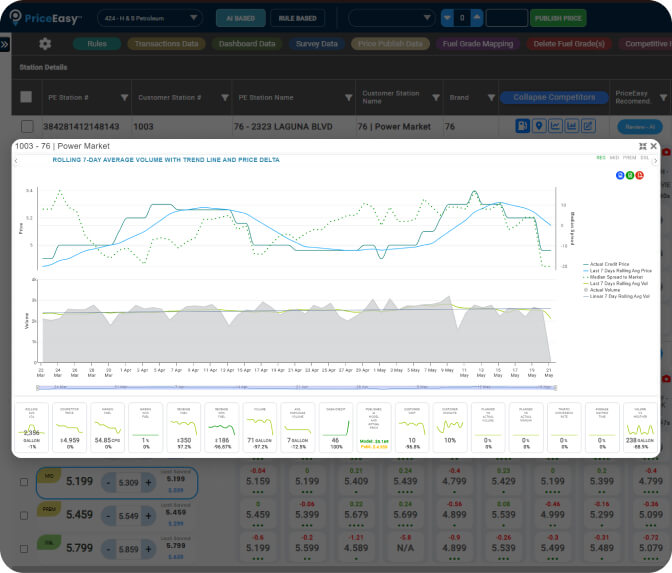Image resolution: width=672 pixels, height=573 pixels.
Task: Open the line chart icon for the station
Action: pyautogui.click(x=555, y=126)
